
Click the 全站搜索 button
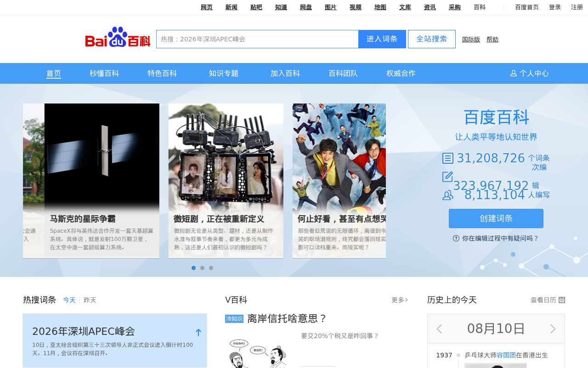(x=432, y=39)
